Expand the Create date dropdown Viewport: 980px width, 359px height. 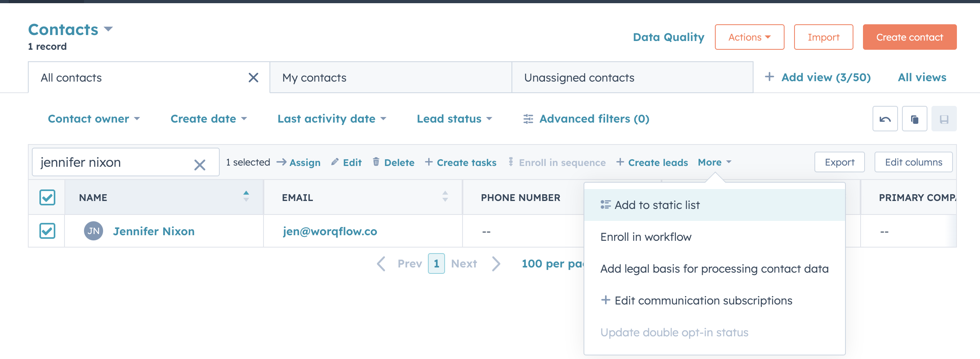click(x=208, y=118)
